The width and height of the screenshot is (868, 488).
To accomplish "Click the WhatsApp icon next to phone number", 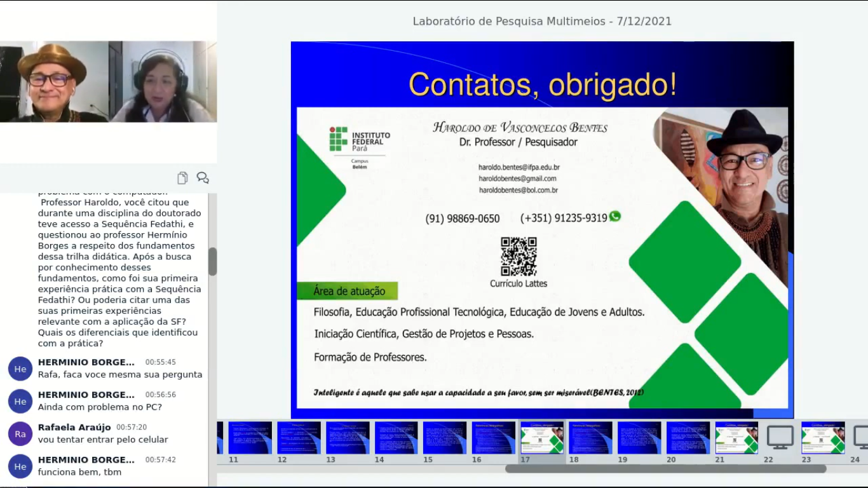I will click(614, 217).
